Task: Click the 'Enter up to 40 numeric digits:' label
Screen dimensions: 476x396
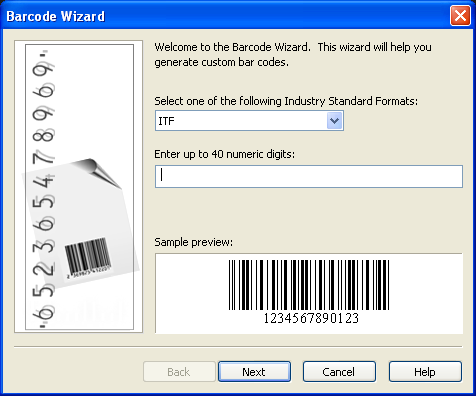Action: click(x=225, y=154)
